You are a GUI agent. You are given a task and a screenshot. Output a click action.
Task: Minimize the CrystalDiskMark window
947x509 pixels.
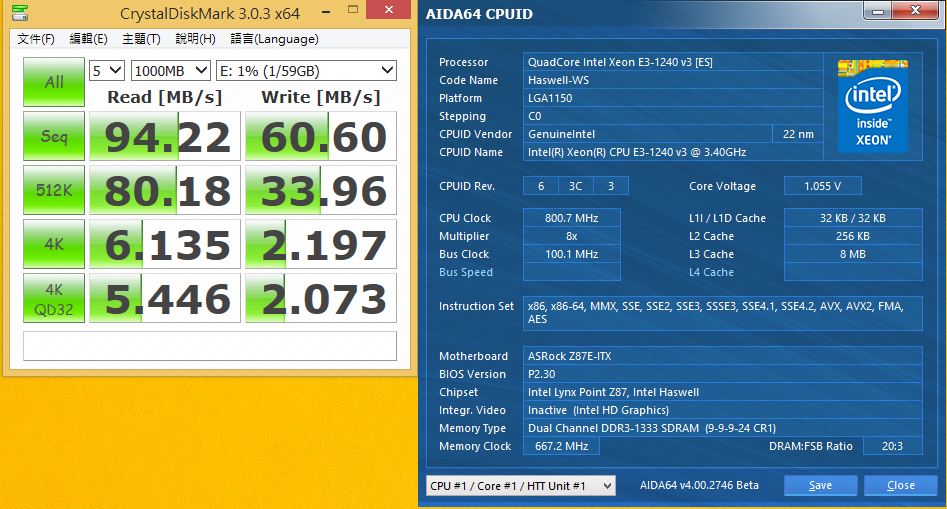pos(326,10)
